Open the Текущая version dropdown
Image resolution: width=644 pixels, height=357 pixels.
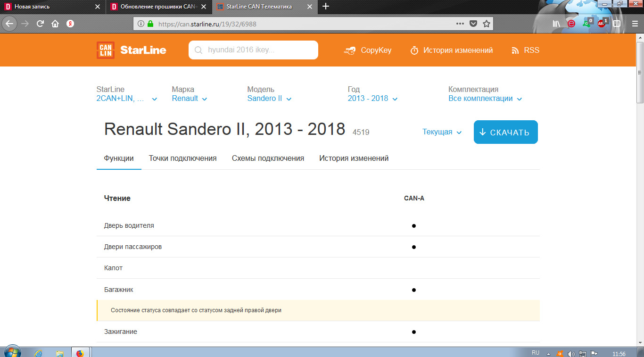coord(442,132)
